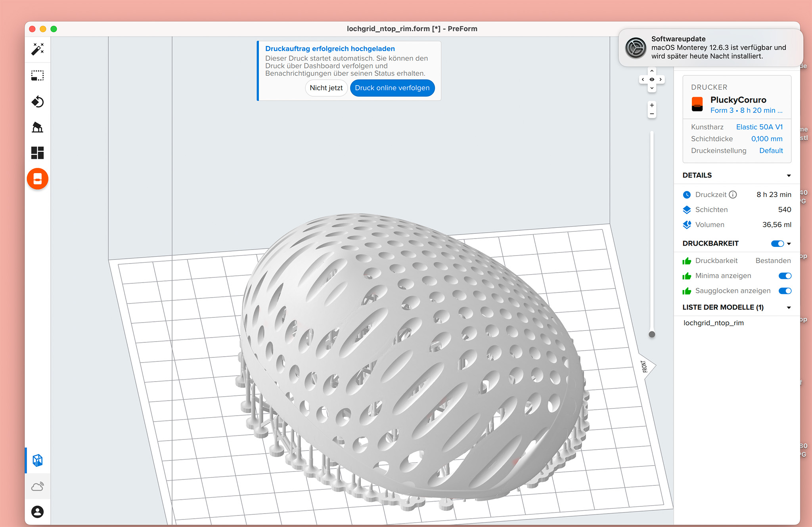Screen dimensions: 812x527
Task: Dismiss with Nicht jetzt button
Action: click(326, 88)
